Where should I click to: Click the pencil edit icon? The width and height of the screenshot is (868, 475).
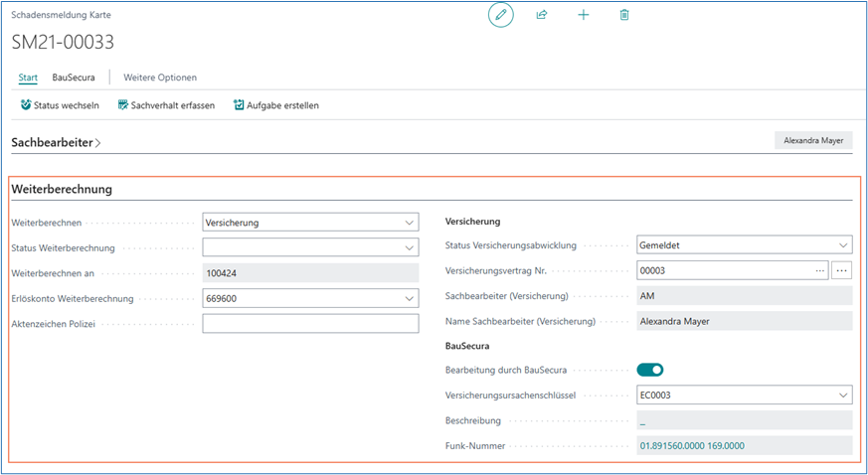pyautogui.click(x=501, y=15)
